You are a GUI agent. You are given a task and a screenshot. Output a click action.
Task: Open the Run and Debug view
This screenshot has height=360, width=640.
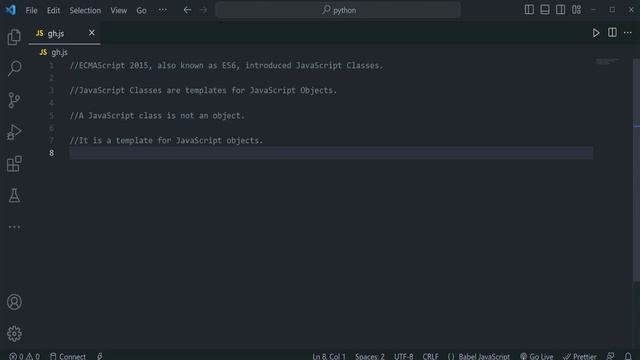point(14,132)
